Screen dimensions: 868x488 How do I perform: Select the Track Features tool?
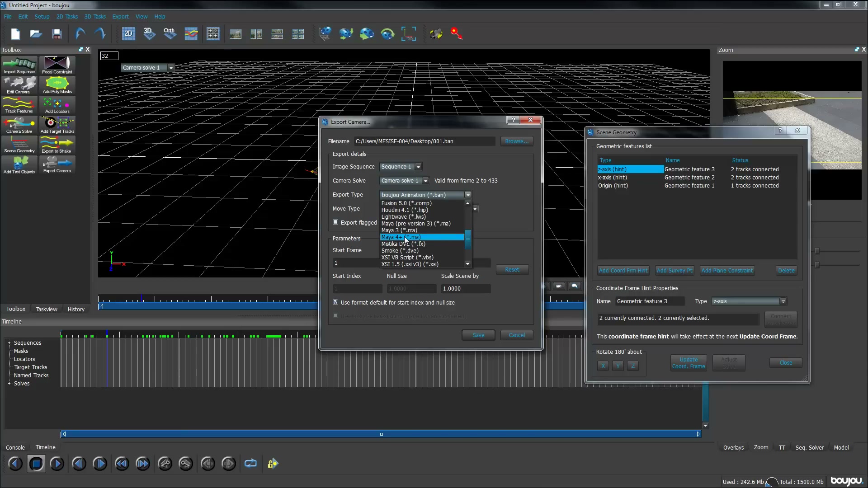(19, 105)
